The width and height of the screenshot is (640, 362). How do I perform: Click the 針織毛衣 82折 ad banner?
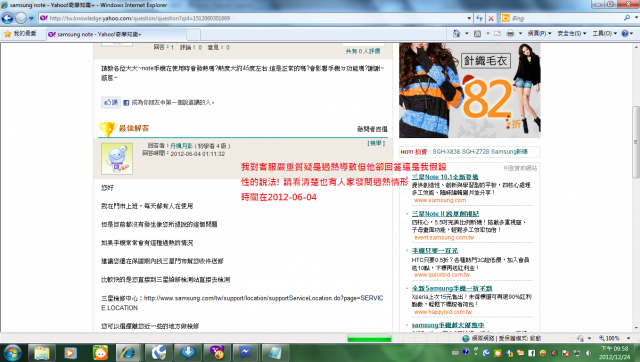(x=469, y=90)
